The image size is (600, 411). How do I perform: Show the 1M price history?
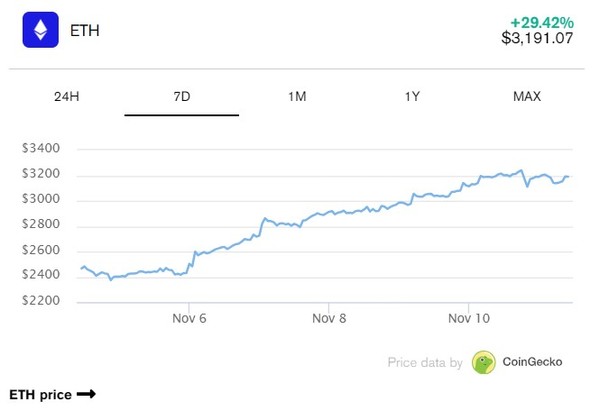tap(296, 96)
